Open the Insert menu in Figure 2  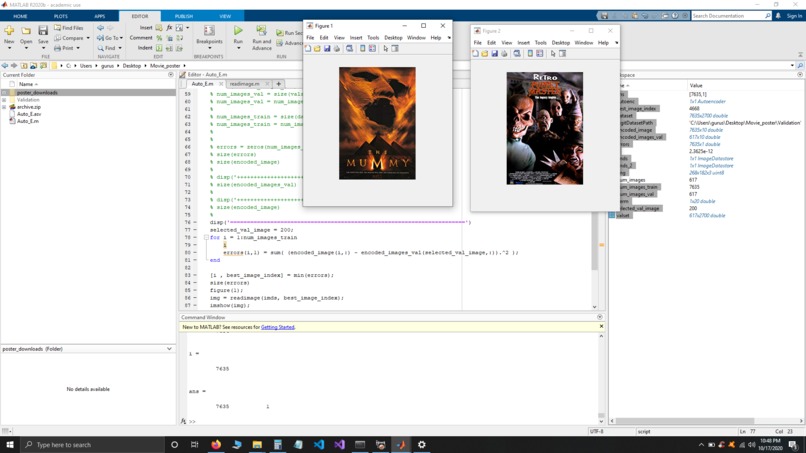tap(523, 43)
